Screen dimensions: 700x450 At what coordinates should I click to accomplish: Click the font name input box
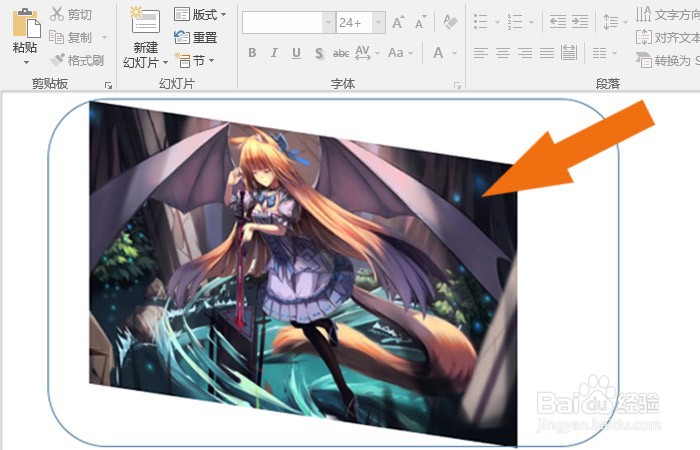pos(282,22)
